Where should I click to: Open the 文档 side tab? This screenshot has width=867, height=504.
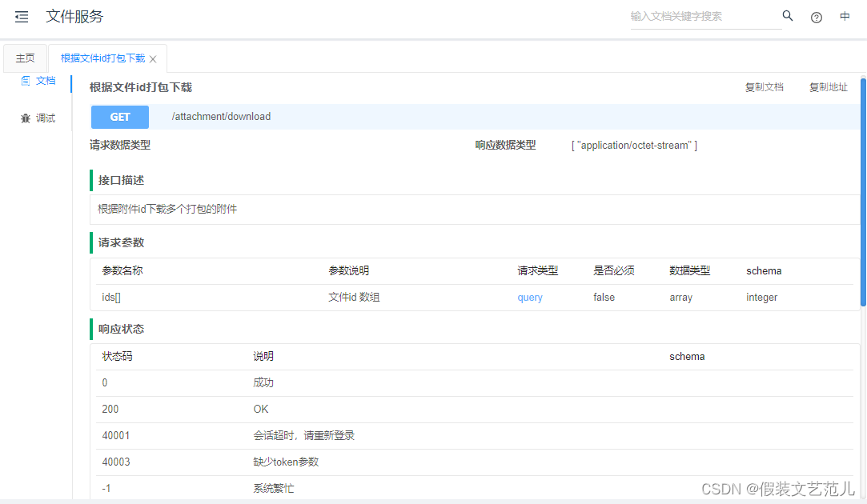coord(38,81)
